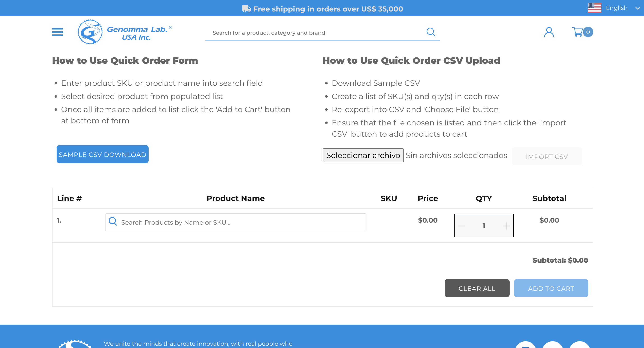The height and width of the screenshot is (348, 644).
Task: Focus the Search Products by Name or SKU field
Action: tap(240, 222)
